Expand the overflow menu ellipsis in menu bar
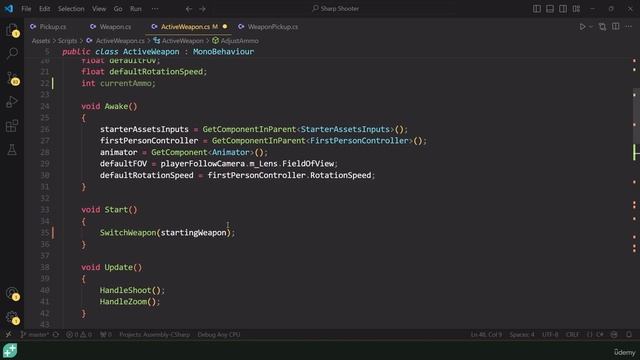Image resolution: width=640 pixels, height=360 pixels. 155,9
